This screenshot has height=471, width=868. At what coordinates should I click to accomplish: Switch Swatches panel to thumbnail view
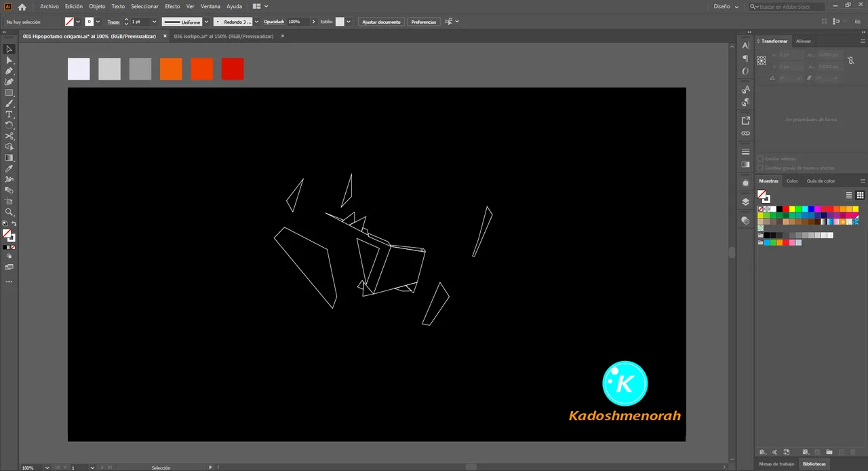pyautogui.click(x=861, y=195)
